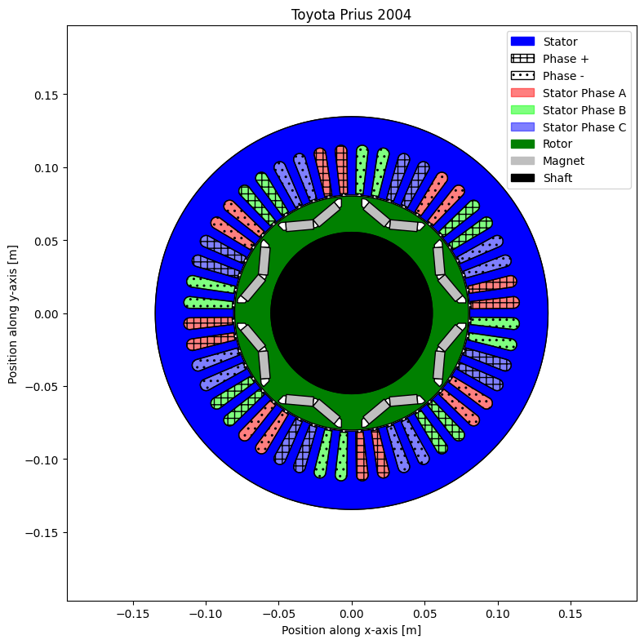Click the x-axis tick label −0.05
This screenshot has width=644, height=644.
tap(278, 614)
